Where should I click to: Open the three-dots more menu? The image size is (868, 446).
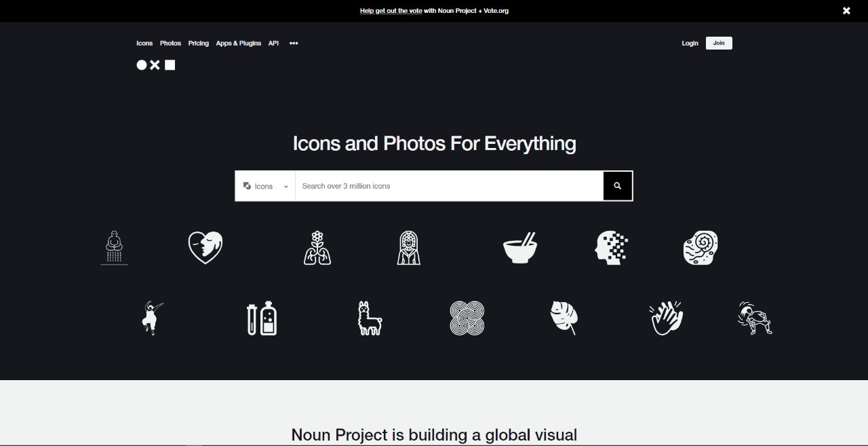[294, 43]
